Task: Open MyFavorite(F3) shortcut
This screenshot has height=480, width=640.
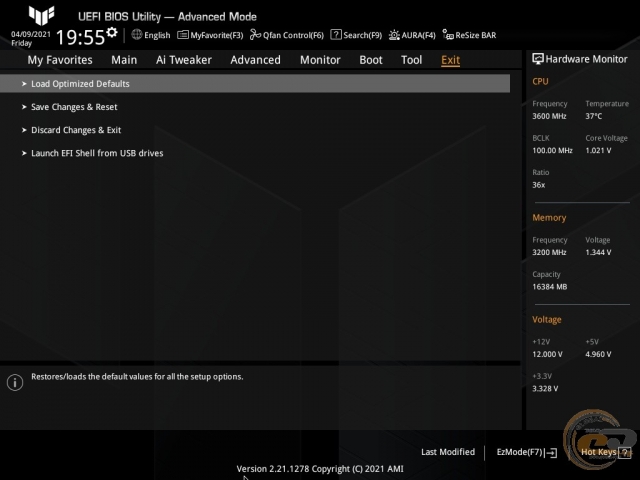Action: [x=216, y=36]
